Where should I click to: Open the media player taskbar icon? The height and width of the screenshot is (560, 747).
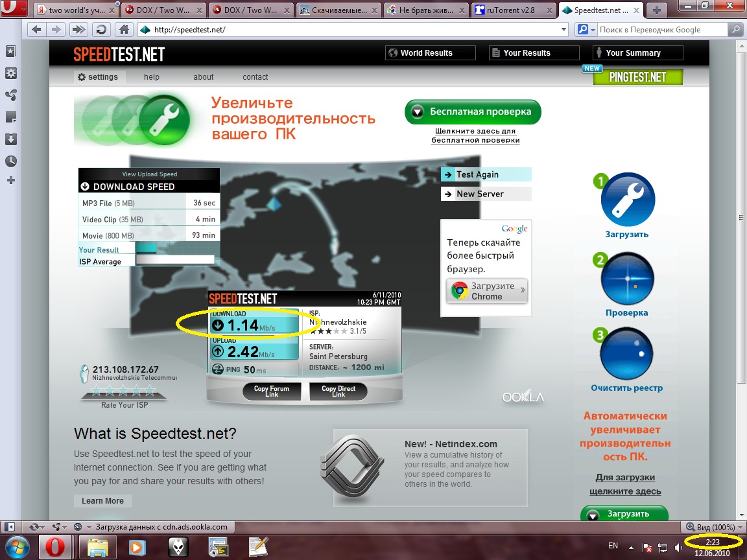pyautogui.click(x=137, y=547)
